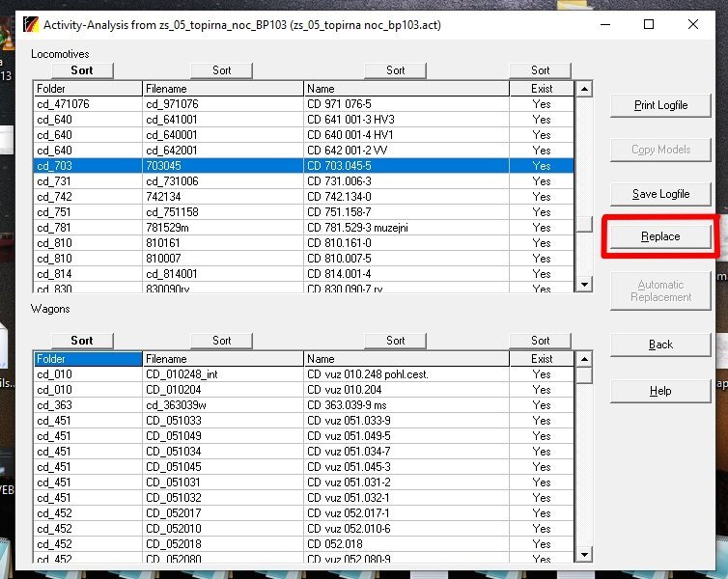Click the Save Logfile button
The image size is (728, 579).
point(660,194)
